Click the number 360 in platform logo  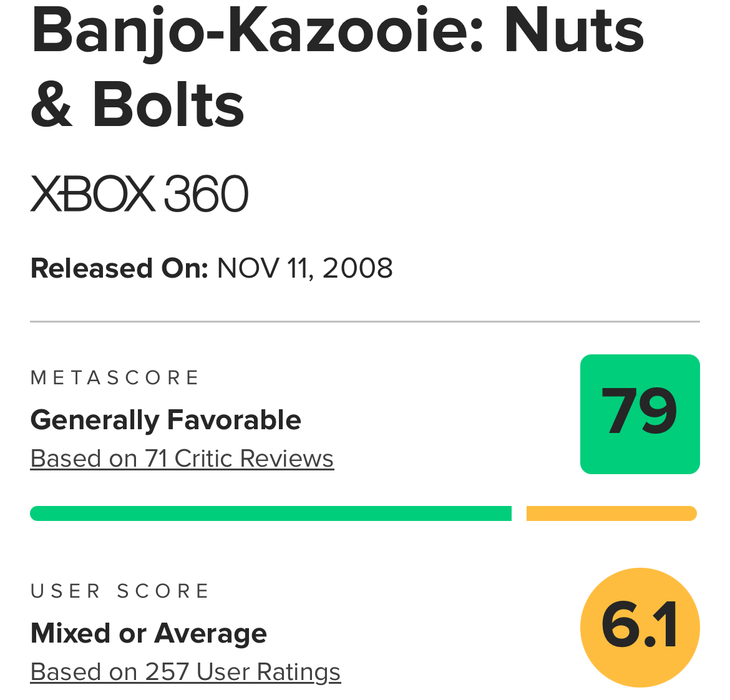point(207,193)
